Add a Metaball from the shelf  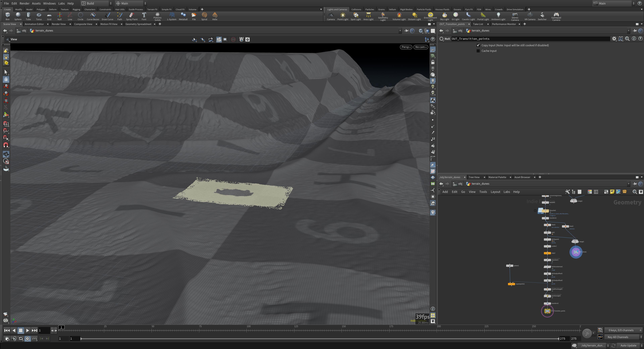coord(183,16)
